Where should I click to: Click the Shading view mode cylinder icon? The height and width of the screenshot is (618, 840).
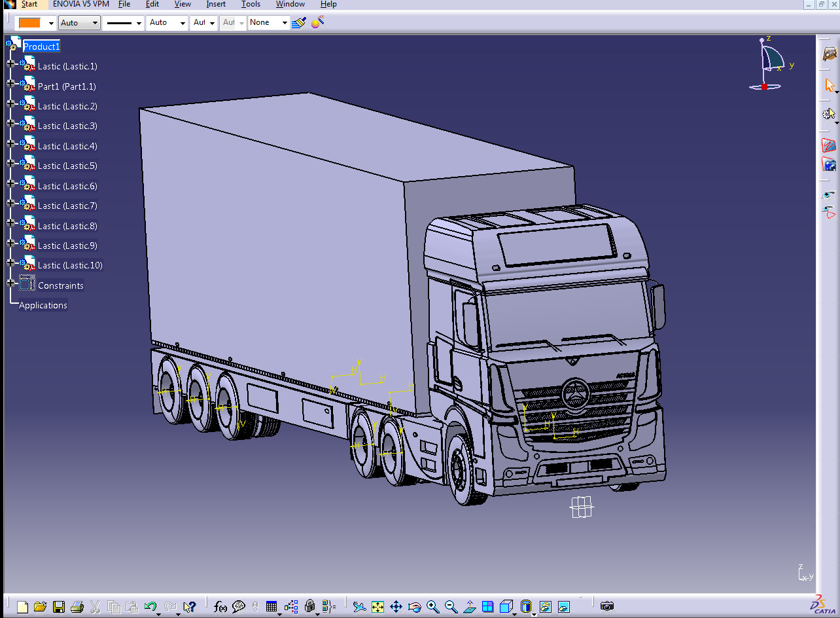[526, 607]
